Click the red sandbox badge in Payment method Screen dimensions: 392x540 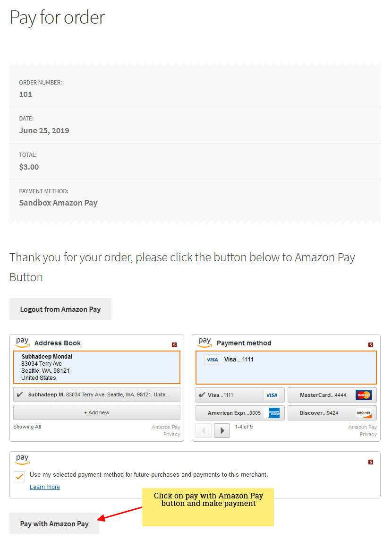(x=371, y=345)
